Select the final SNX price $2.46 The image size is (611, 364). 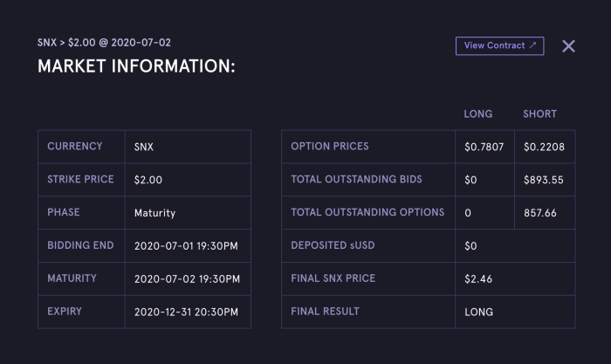pos(478,279)
